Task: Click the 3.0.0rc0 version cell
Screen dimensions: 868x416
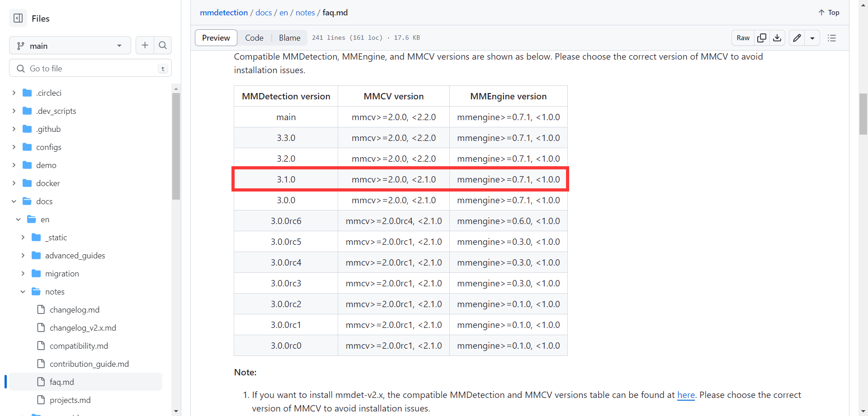Action: coord(286,346)
